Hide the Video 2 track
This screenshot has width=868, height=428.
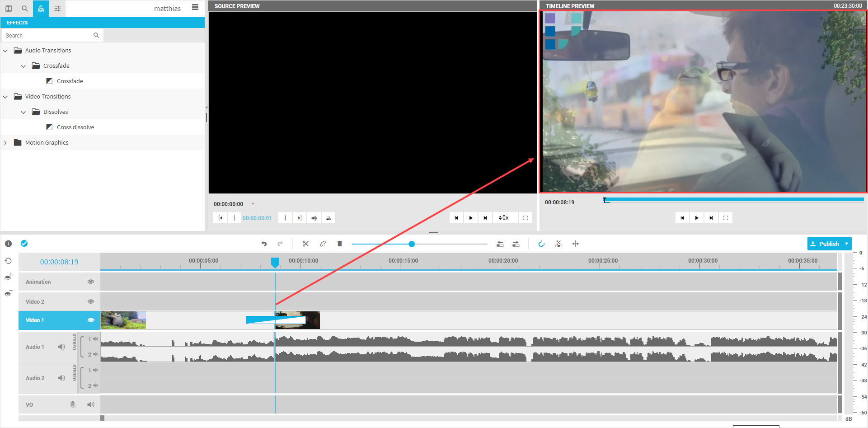click(x=91, y=301)
